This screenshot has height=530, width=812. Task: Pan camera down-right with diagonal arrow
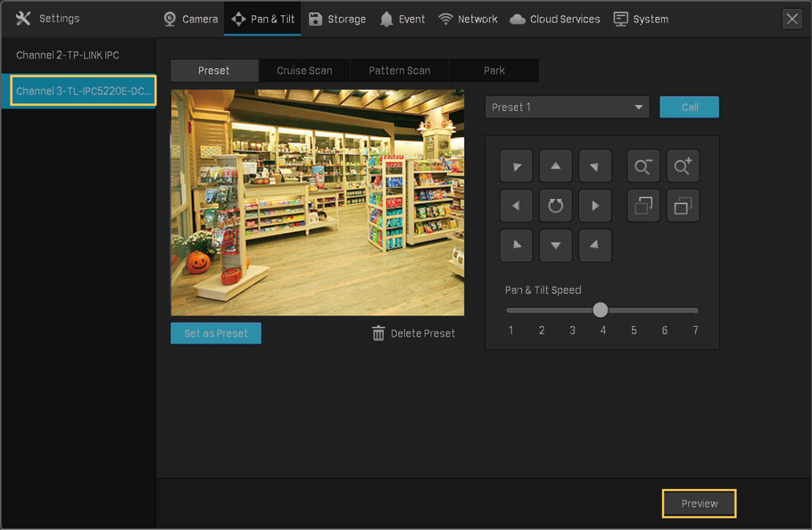(x=595, y=246)
